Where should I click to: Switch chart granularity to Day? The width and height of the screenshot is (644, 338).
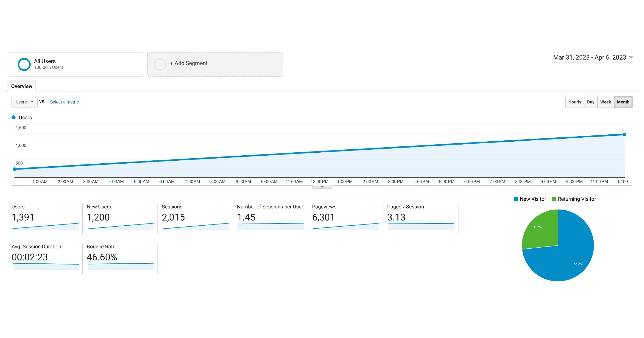pos(591,102)
